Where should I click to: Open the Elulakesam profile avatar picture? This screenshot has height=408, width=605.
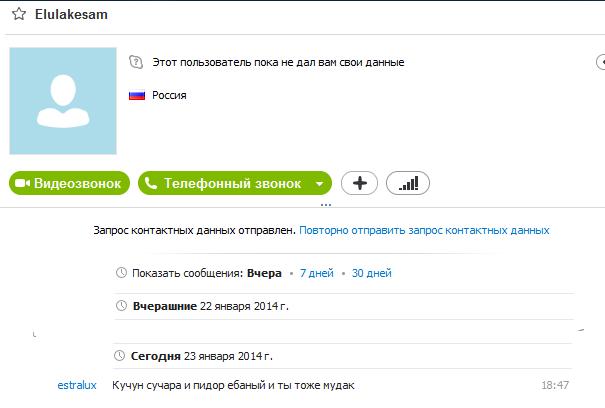(63, 101)
